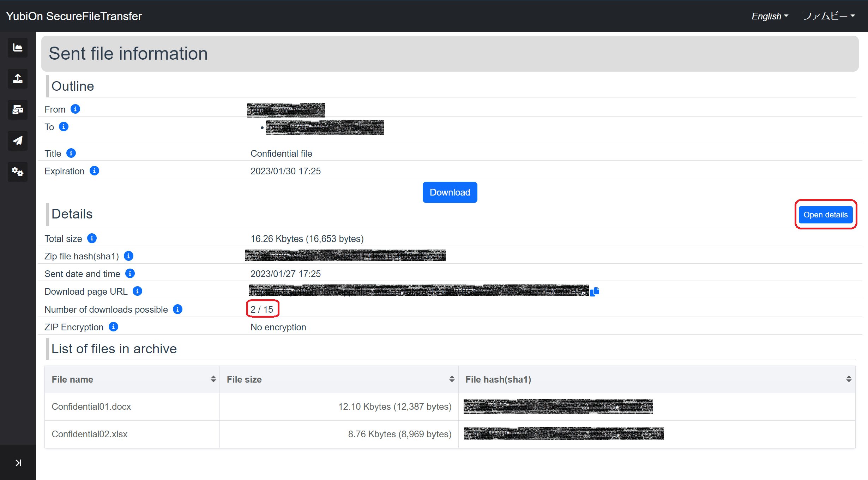Screen dimensions: 868x480
Task: Show info for the From field
Action: pyautogui.click(x=75, y=109)
